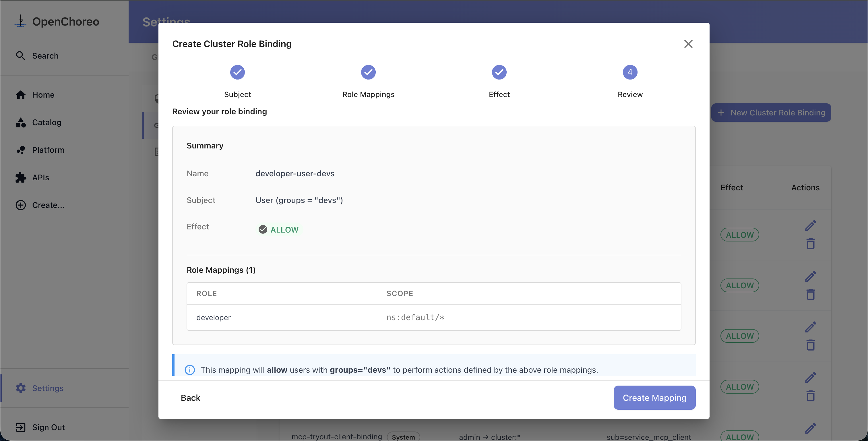Click the Create... plus icon
The width and height of the screenshot is (868, 441).
coord(21,205)
